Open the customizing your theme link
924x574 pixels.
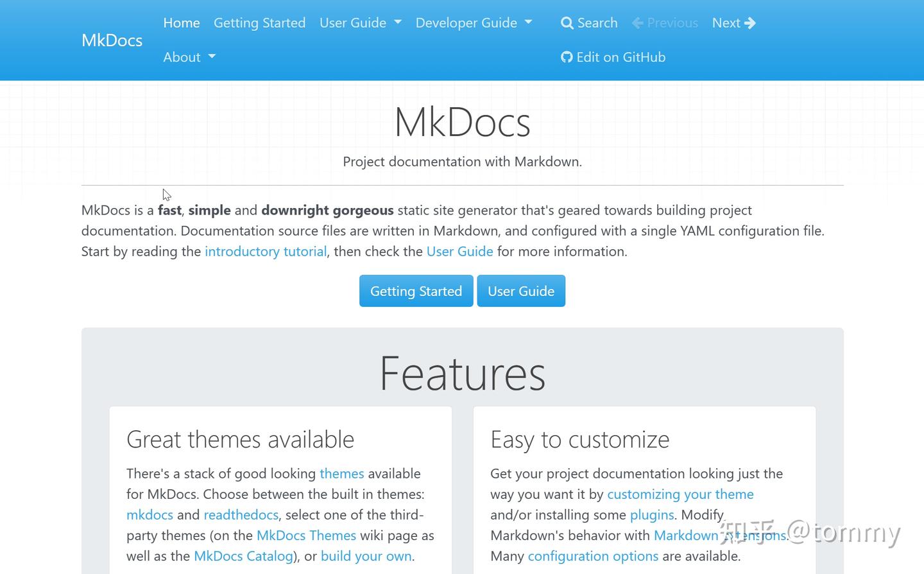(680, 494)
